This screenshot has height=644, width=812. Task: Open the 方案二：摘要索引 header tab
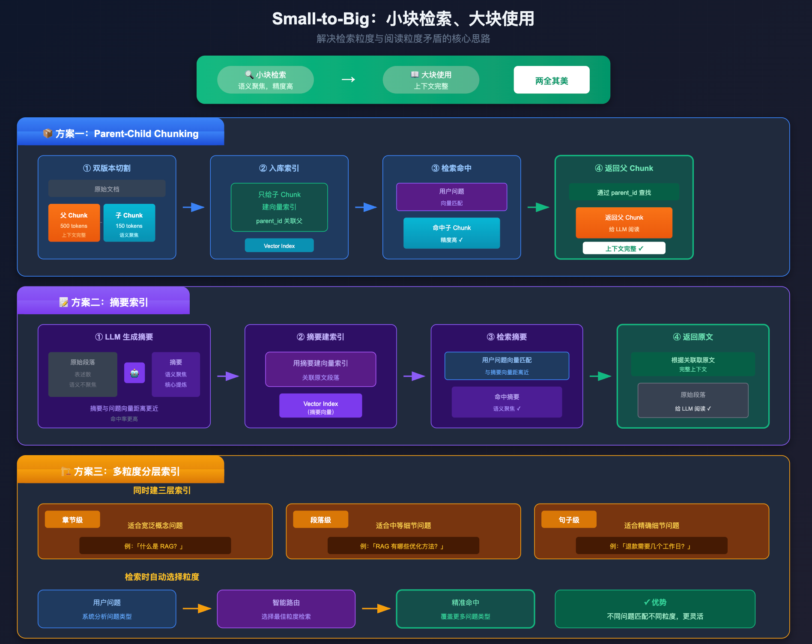104,301
